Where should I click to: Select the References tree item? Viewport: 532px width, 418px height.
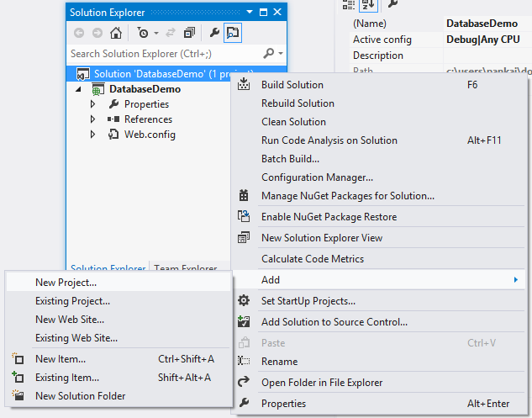click(148, 119)
